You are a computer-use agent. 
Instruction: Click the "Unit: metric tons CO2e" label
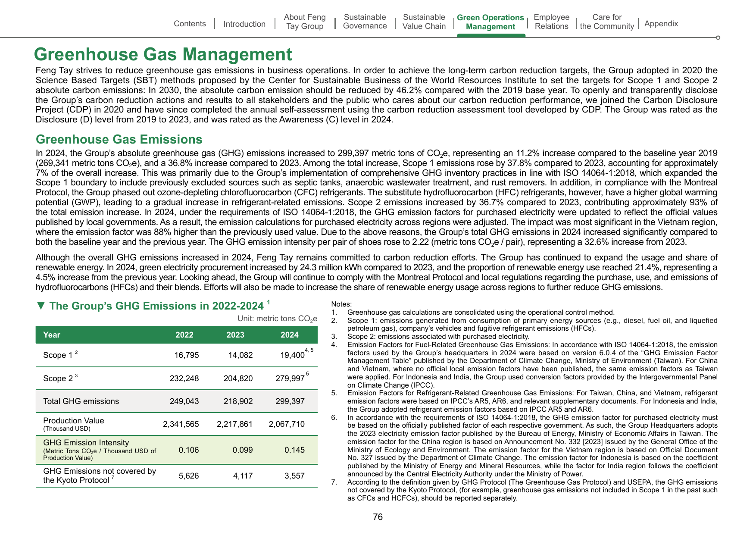point(277,319)
